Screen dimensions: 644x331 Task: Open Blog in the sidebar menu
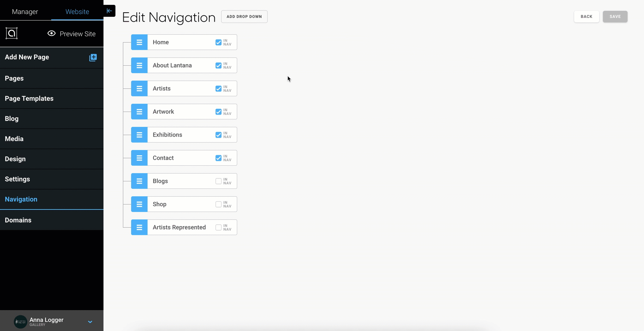(52, 119)
